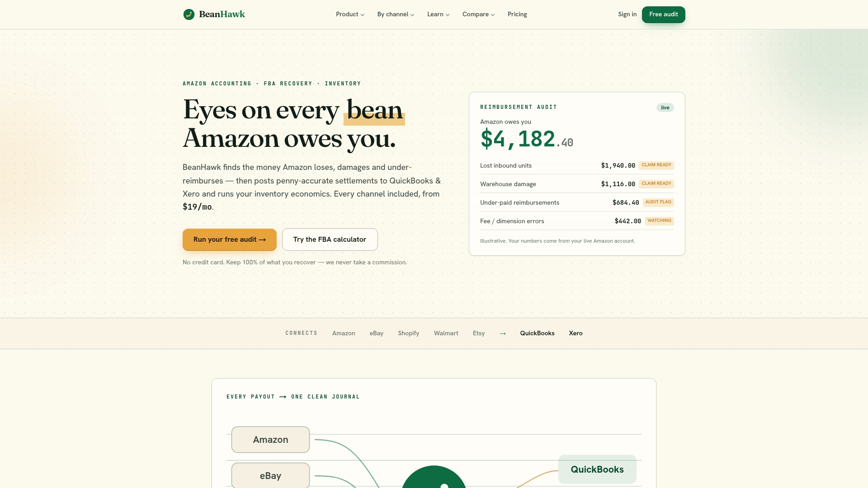Expand the Product menu chevron
The height and width of the screenshot is (488, 868).
tap(363, 15)
